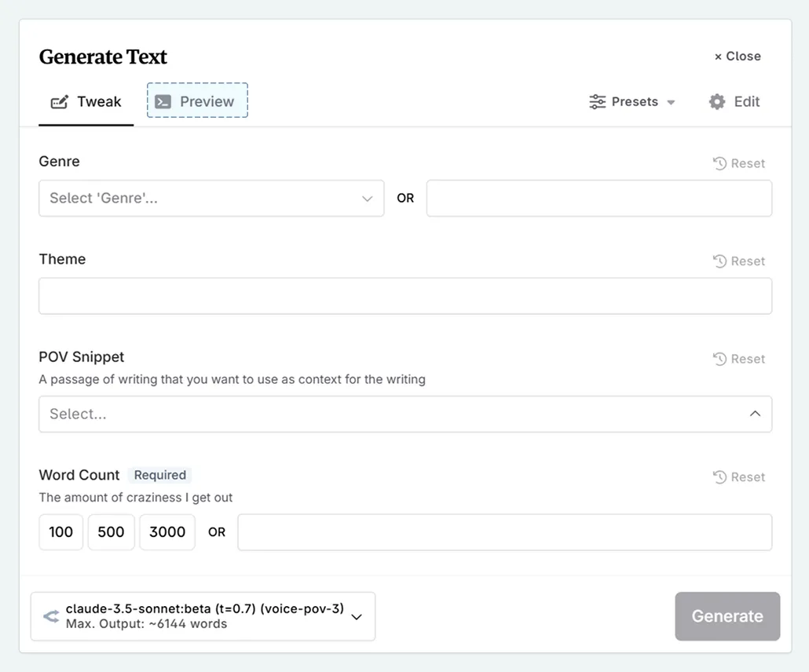Open the Select 'Genre' dropdown
Image resolution: width=809 pixels, height=672 pixels.
[x=211, y=198]
